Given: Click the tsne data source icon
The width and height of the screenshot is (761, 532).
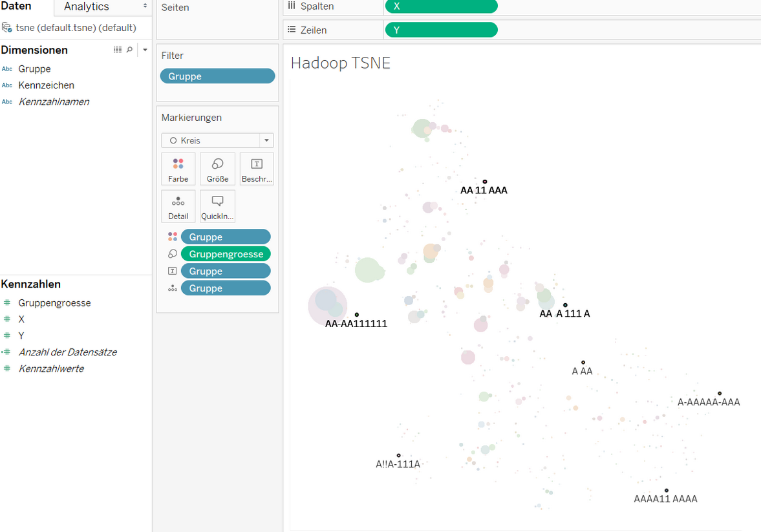Looking at the screenshot, I should click(x=7, y=28).
